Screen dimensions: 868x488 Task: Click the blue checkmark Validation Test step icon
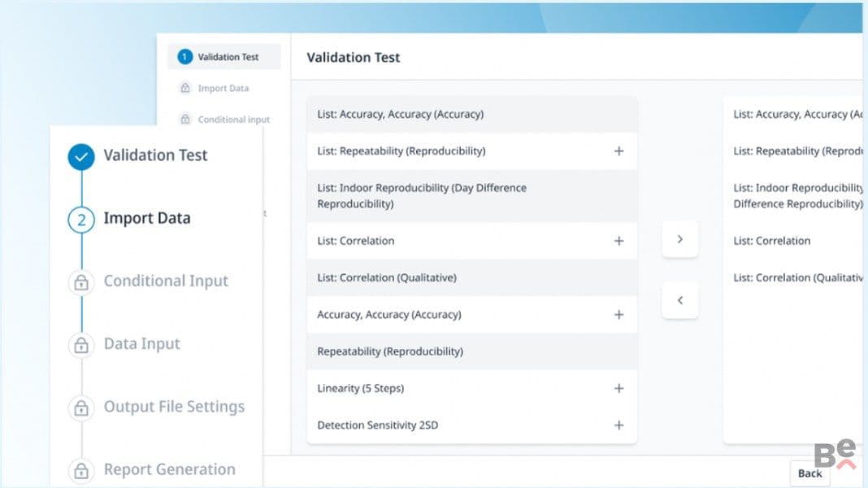(x=81, y=157)
